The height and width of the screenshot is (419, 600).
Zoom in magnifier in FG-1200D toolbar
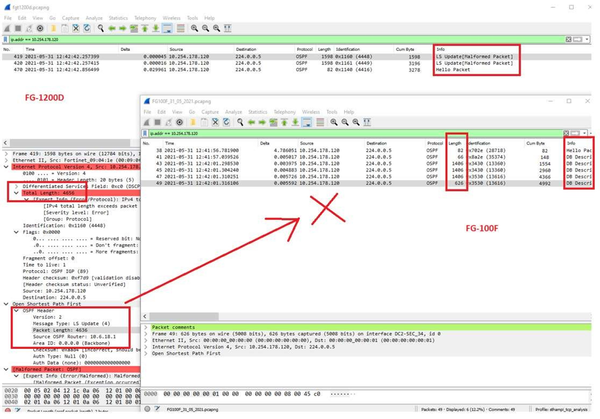pos(194,28)
